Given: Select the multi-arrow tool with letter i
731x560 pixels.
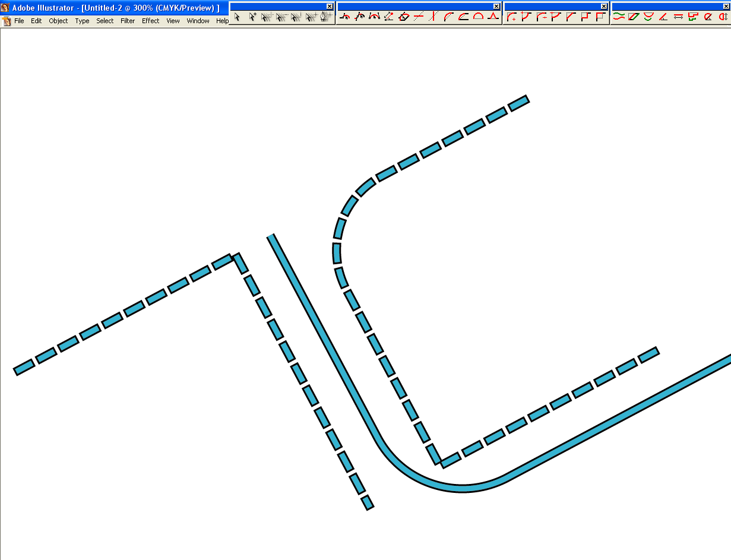Looking at the screenshot, I should click(296, 17).
